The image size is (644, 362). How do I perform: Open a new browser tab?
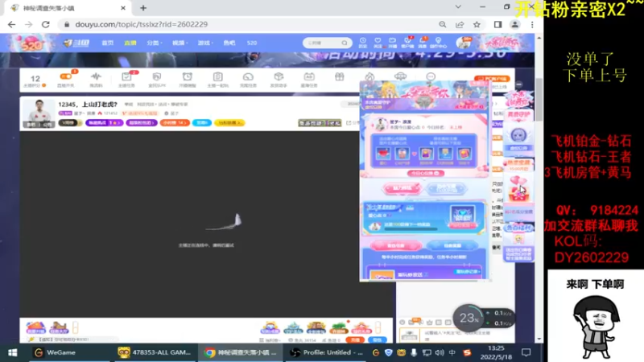click(x=143, y=8)
